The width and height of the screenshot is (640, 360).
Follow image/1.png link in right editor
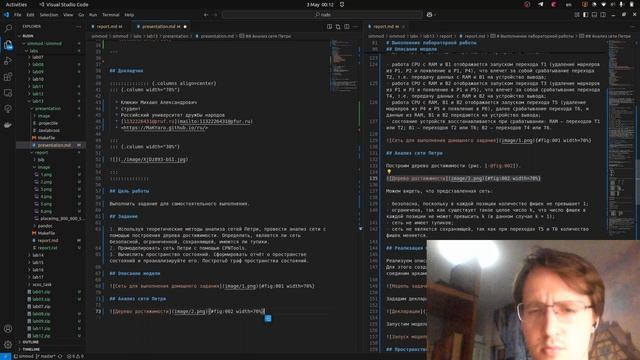516,140
